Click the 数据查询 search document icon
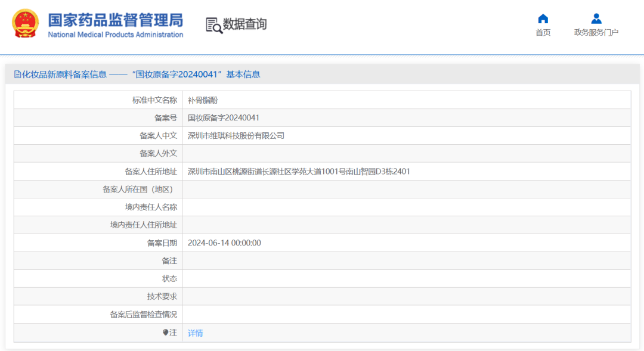The width and height of the screenshot is (644, 351). click(214, 26)
